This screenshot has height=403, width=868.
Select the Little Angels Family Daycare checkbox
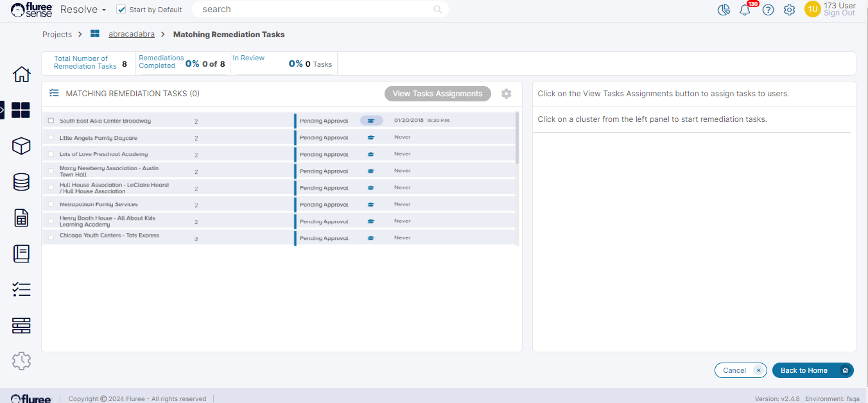[x=51, y=138]
